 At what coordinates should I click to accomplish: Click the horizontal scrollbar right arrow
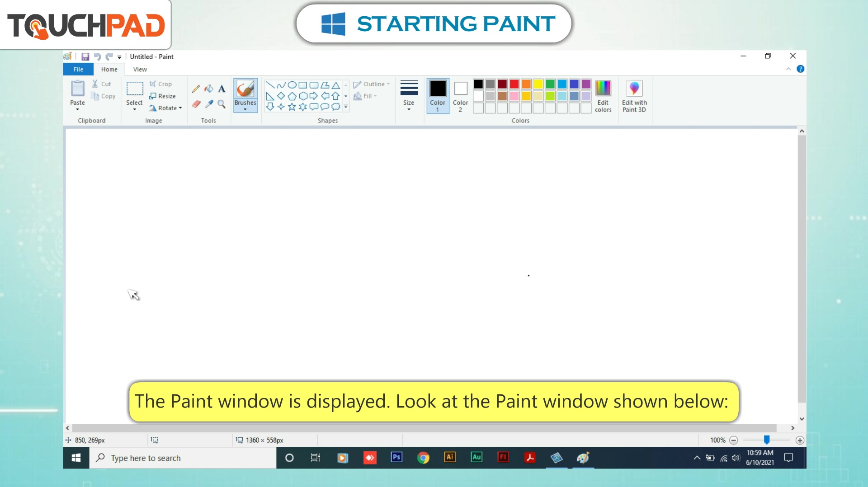[793, 428]
